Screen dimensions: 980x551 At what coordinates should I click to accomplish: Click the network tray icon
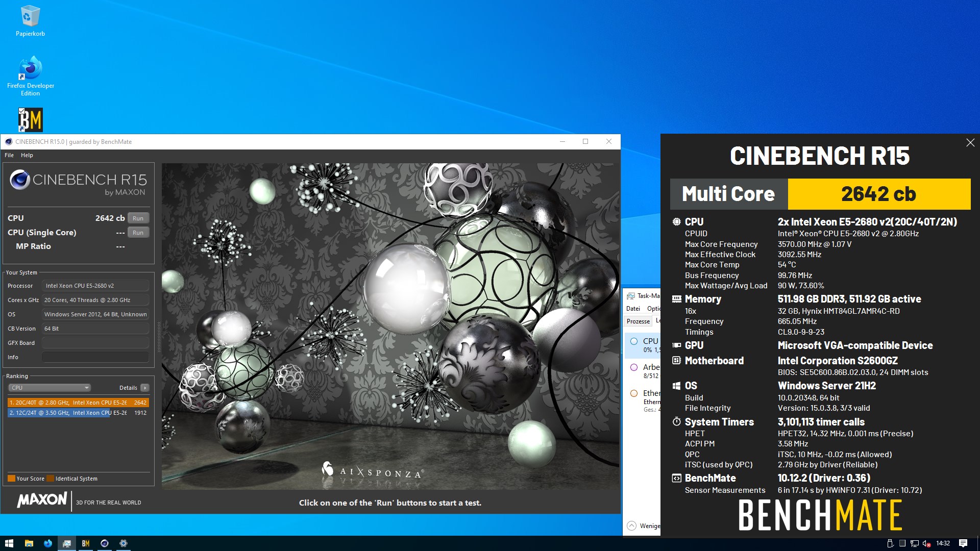[915, 543]
